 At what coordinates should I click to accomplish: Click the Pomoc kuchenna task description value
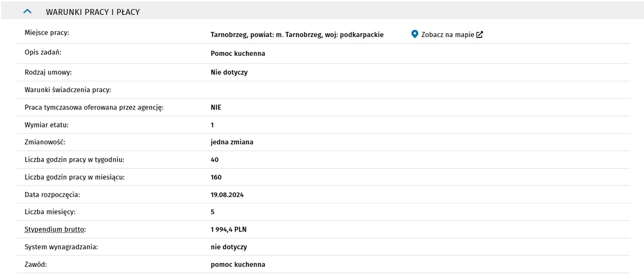tap(238, 53)
